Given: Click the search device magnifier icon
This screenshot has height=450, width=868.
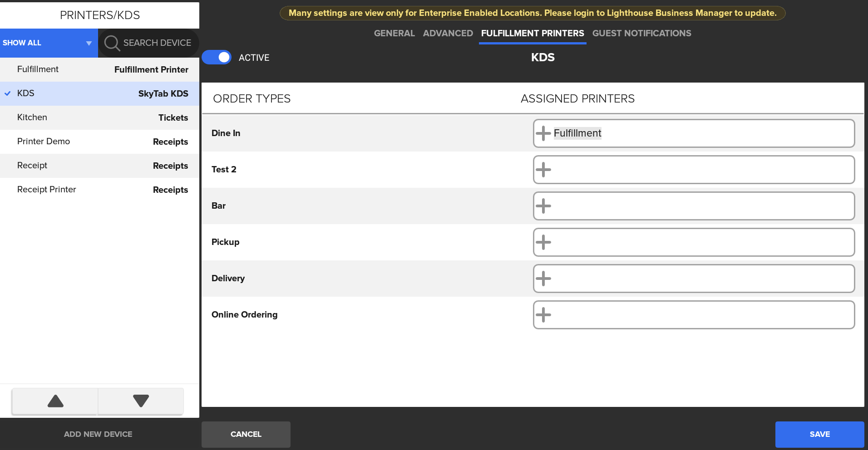Looking at the screenshot, I should [x=112, y=43].
